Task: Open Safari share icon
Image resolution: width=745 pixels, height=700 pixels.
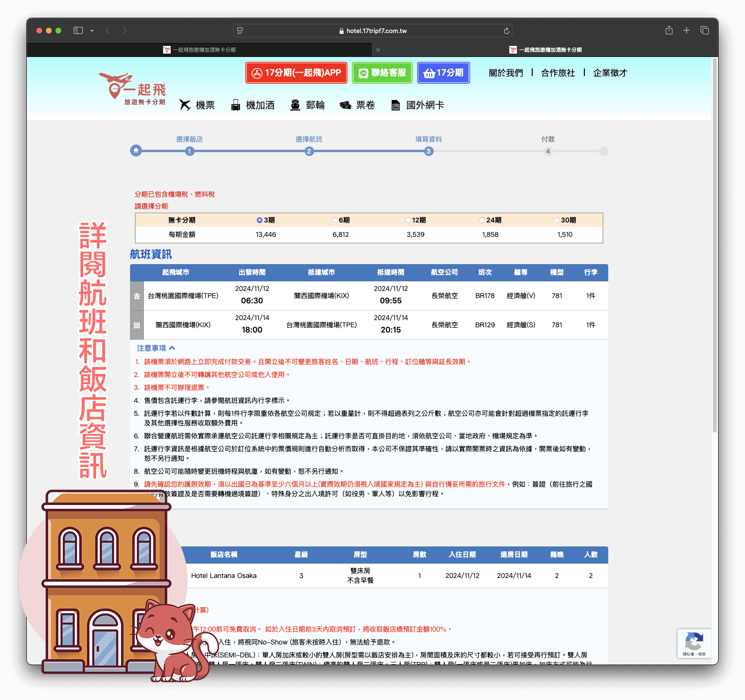Action: point(669,30)
